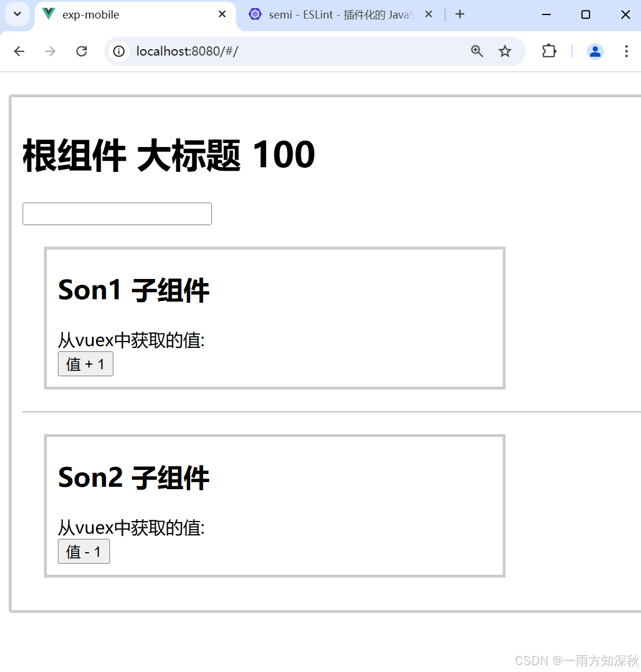The height and width of the screenshot is (672, 641).
Task: Click the 值 - 1 button
Action: click(x=84, y=552)
